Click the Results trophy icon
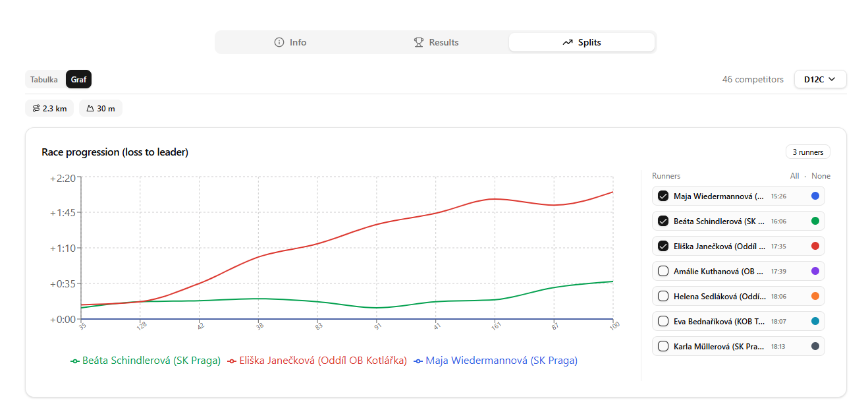 419,42
